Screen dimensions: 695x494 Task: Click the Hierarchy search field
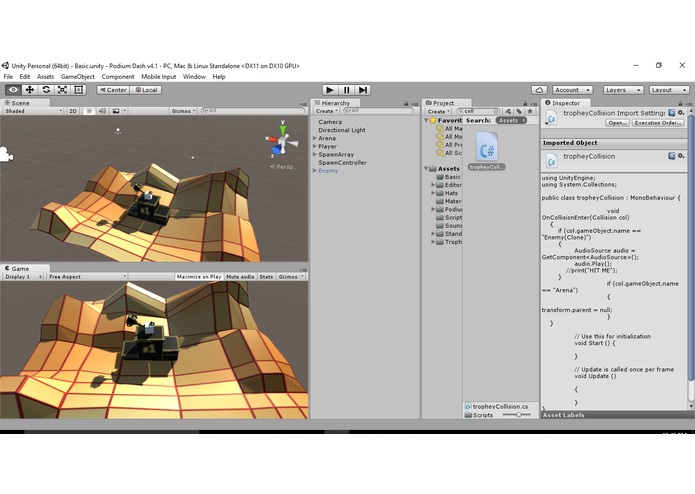pos(378,111)
